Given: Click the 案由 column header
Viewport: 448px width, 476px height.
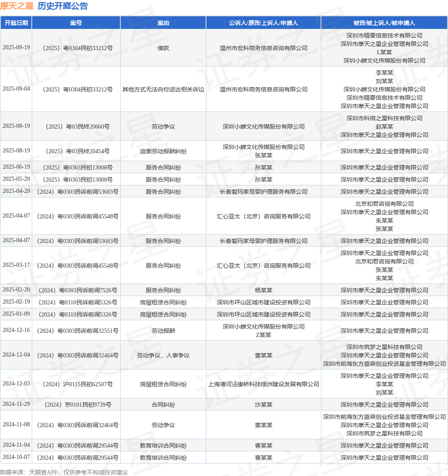Looking at the screenshot, I should [x=163, y=23].
